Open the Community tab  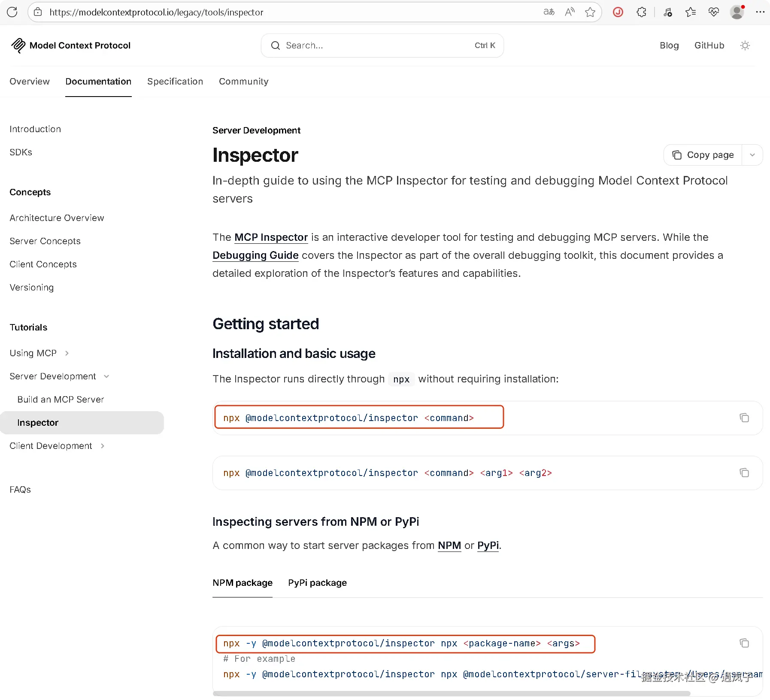244,82
